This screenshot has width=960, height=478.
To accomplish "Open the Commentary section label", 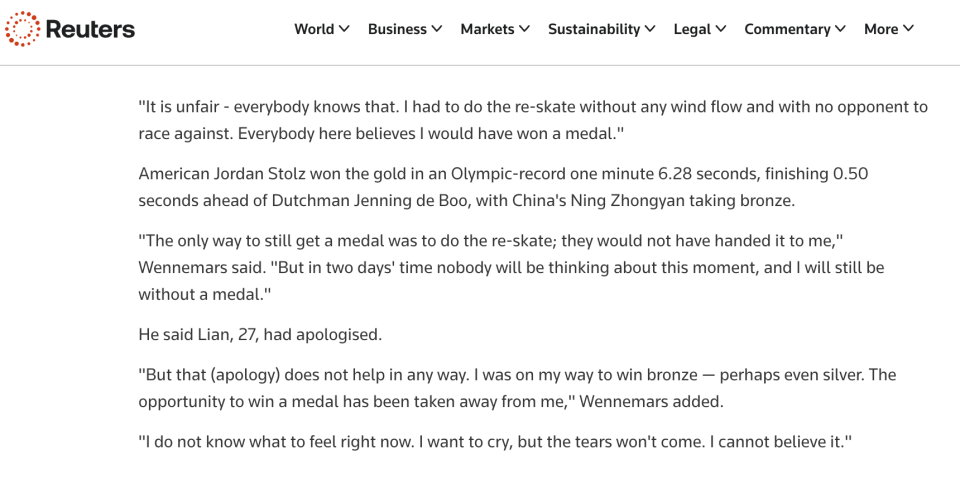I will [787, 29].
